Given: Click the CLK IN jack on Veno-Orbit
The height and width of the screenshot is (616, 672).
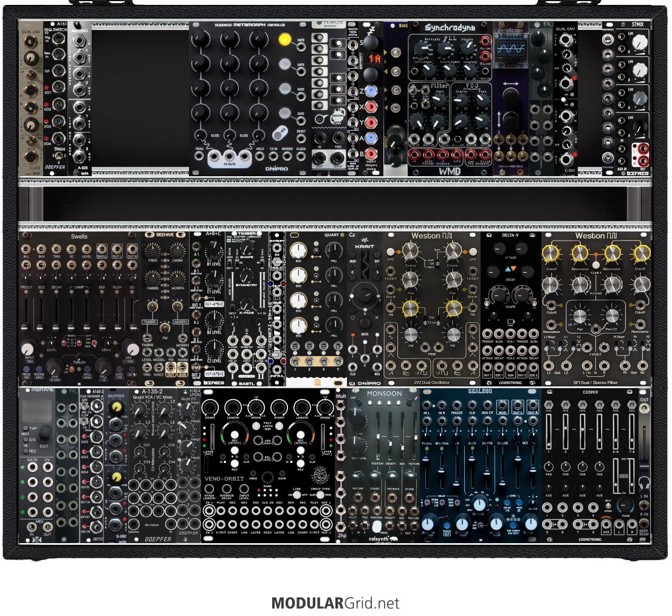Looking at the screenshot, I should point(267,511).
